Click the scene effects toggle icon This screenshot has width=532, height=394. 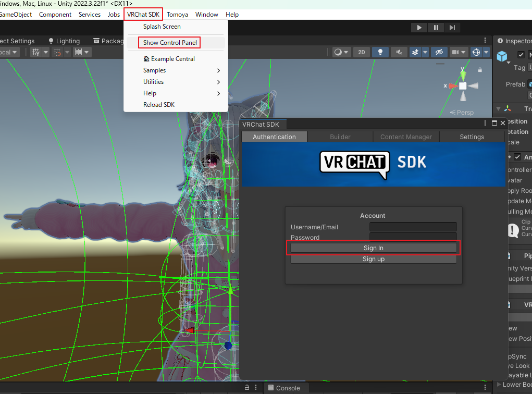coord(415,52)
